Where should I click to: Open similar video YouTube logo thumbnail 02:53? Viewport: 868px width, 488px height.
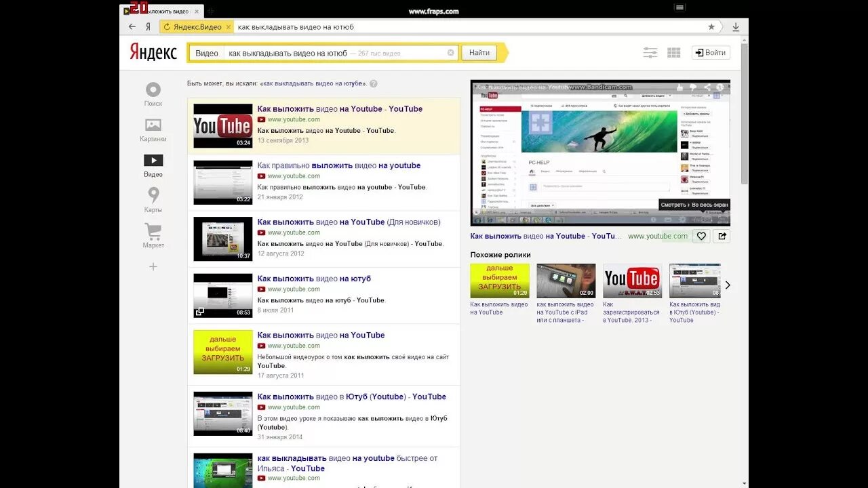tap(633, 281)
